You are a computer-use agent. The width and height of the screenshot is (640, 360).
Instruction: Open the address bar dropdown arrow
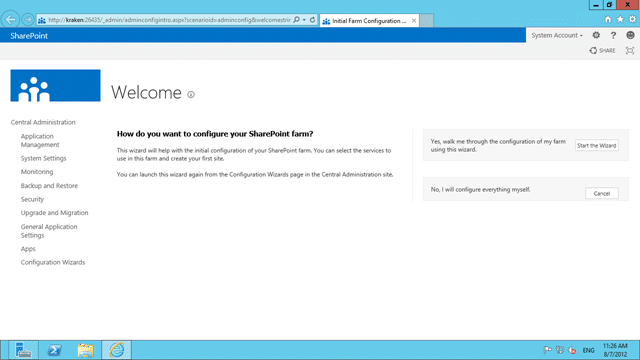point(304,20)
